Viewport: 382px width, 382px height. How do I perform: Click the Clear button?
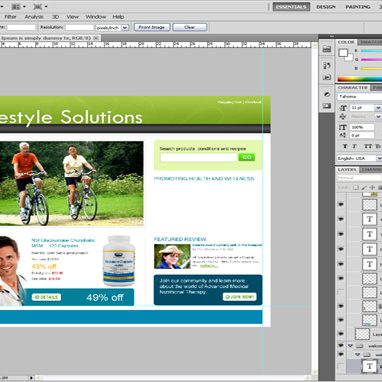189,27
